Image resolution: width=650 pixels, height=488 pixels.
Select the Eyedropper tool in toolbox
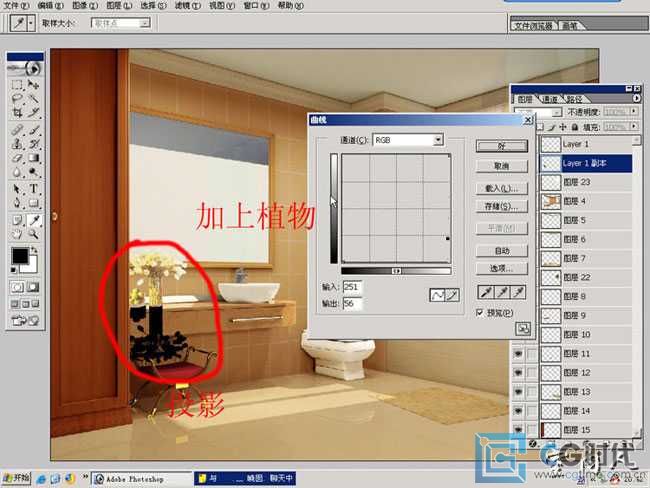click(x=34, y=220)
